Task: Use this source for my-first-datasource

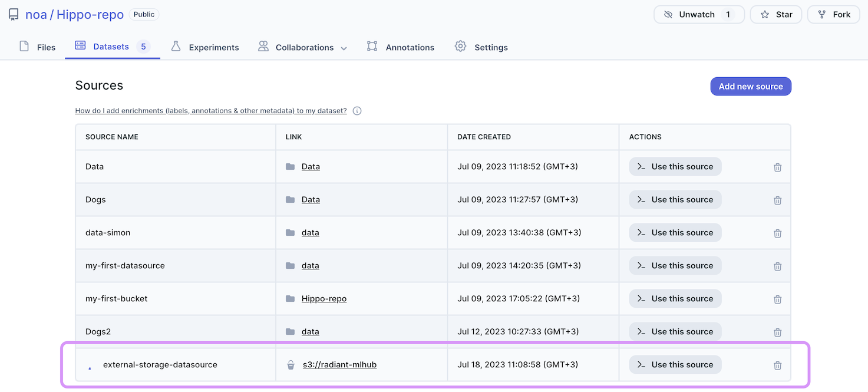Action: pyautogui.click(x=675, y=266)
